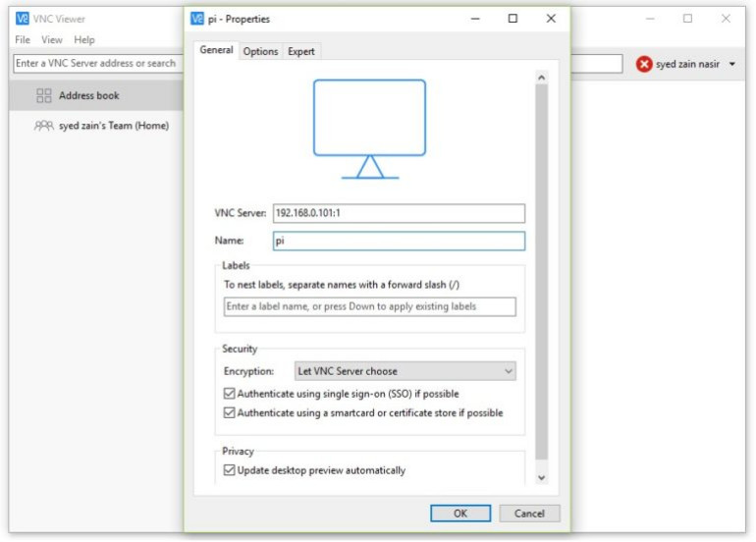The height and width of the screenshot is (542, 756).
Task: Click the scrollbar down arrow in Properties
Action: click(x=541, y=477)
